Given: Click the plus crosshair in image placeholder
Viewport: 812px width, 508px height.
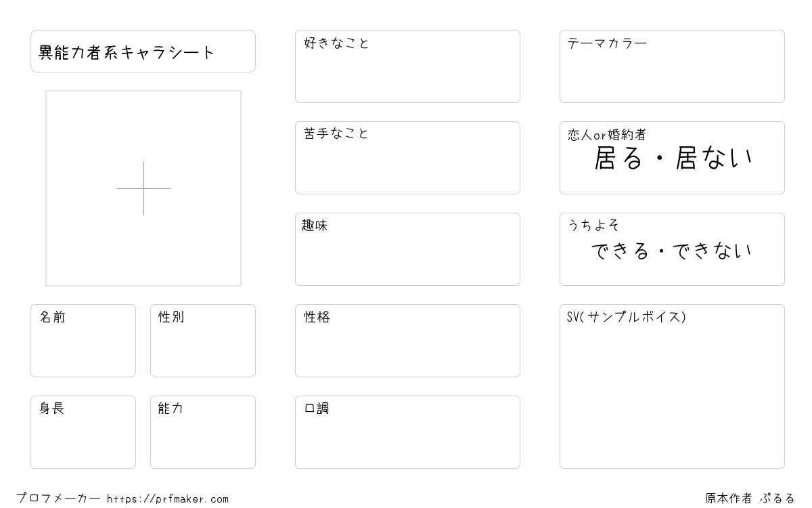Looking at the screenshot, I should pos(143,188).
